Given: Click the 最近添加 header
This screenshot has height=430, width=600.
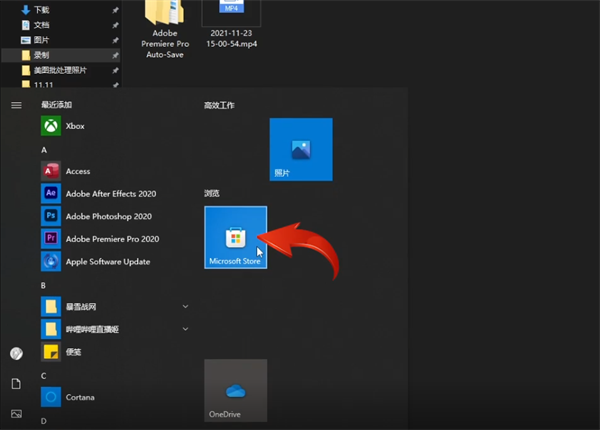Looking at the screenshot, I should (x=57, y=105).
